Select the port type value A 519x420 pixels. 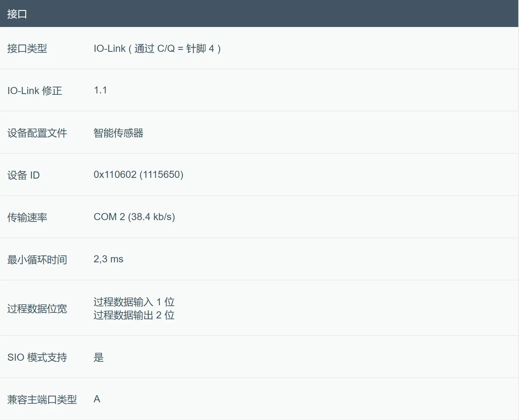97,399
